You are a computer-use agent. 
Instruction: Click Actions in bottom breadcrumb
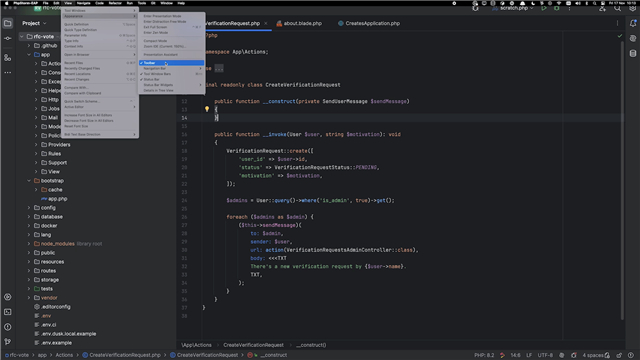point(64,355)
